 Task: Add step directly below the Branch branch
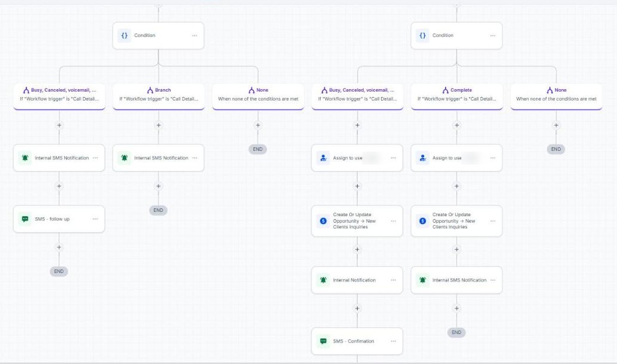pos(159,125)
